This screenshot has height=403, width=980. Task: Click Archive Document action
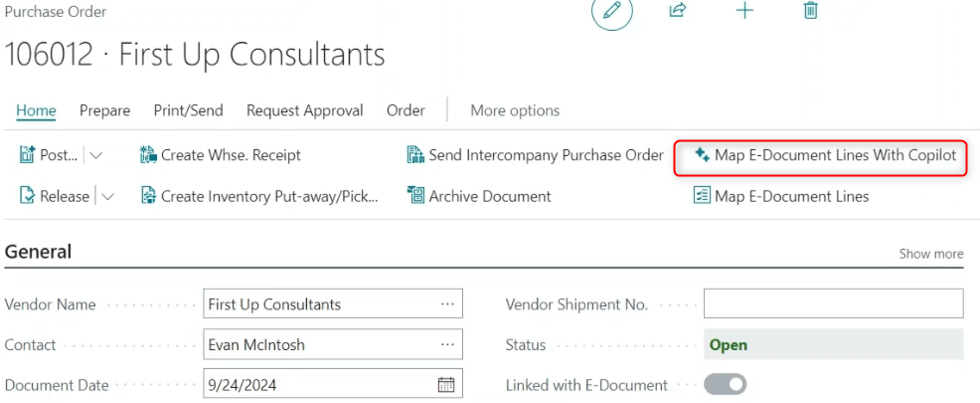click(479, 196)
